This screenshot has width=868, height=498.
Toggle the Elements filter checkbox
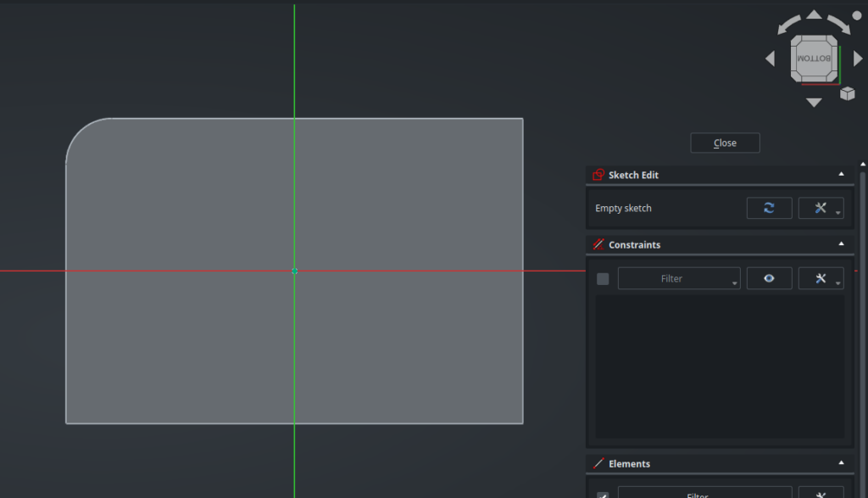point(603,495)
